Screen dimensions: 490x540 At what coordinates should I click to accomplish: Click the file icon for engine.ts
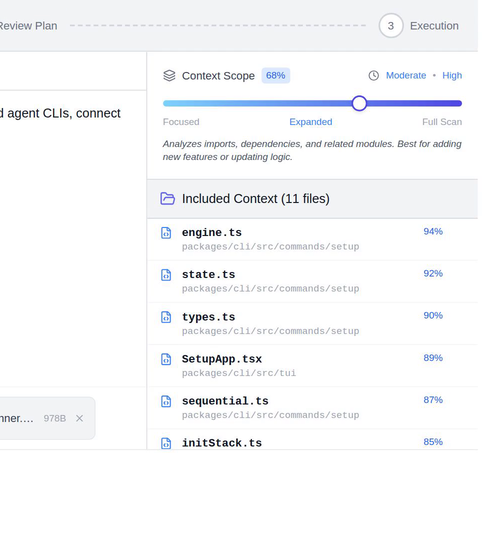click(166, 233)
